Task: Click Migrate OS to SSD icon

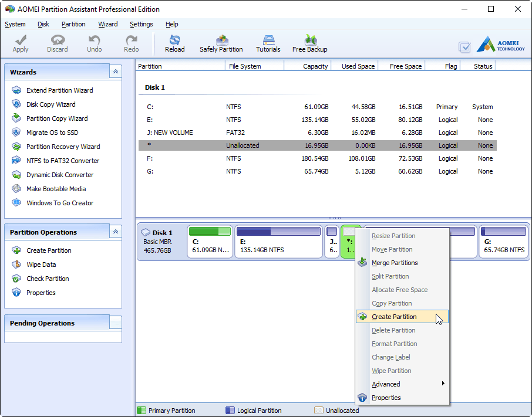Action: coord(16,132)
